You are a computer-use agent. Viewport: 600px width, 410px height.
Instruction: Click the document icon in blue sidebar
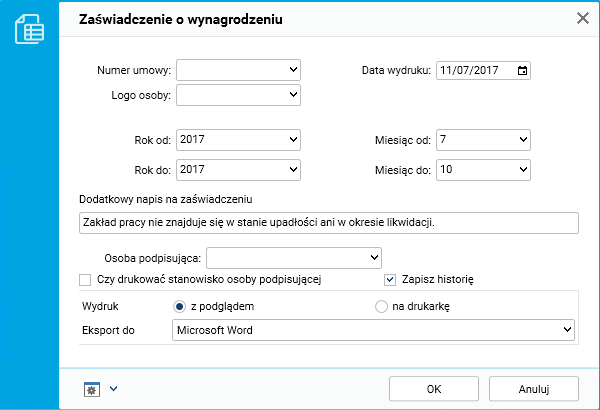tap(29, 29)
